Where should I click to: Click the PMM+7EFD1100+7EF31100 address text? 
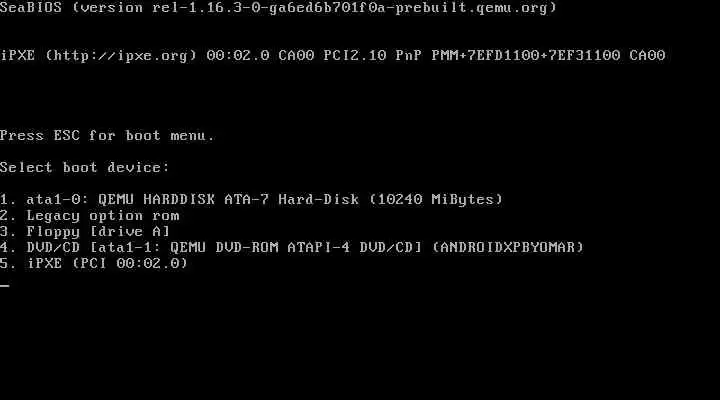point(526,56)
